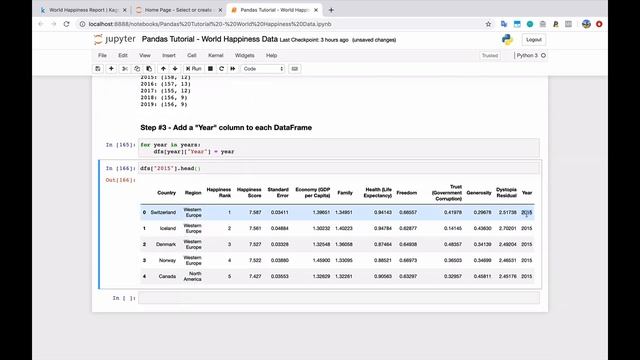
Task: Click the Trusted notebook indicator
Action: [x=490, y=56]
